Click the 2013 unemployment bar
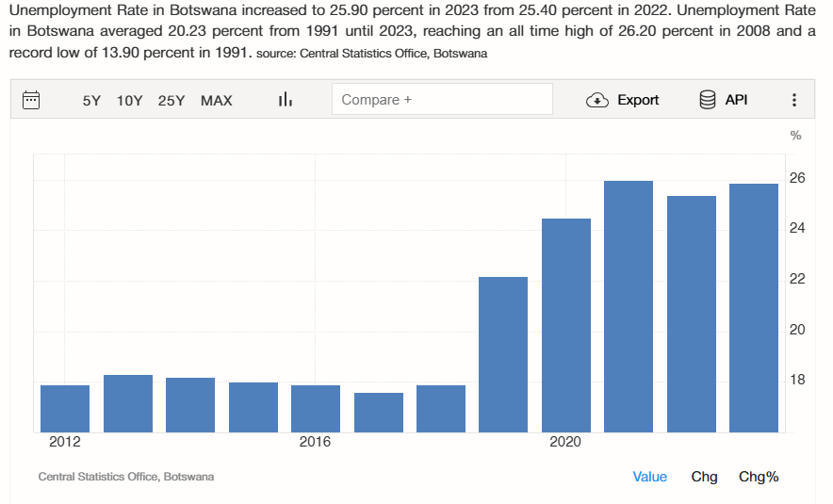The image size is (833, 504). click(128, 403)
